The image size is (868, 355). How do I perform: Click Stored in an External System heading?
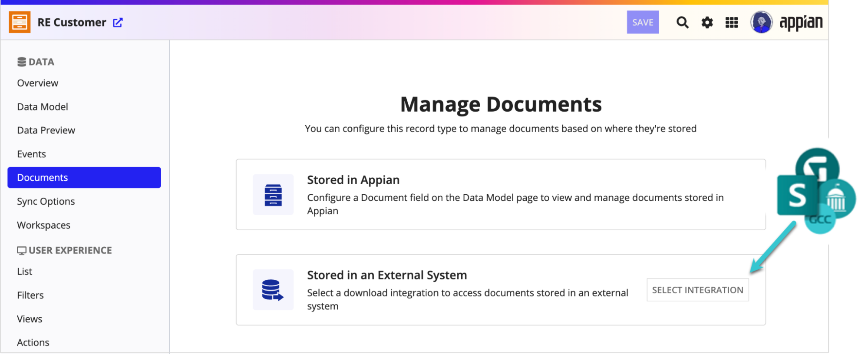tap(387, 275)
